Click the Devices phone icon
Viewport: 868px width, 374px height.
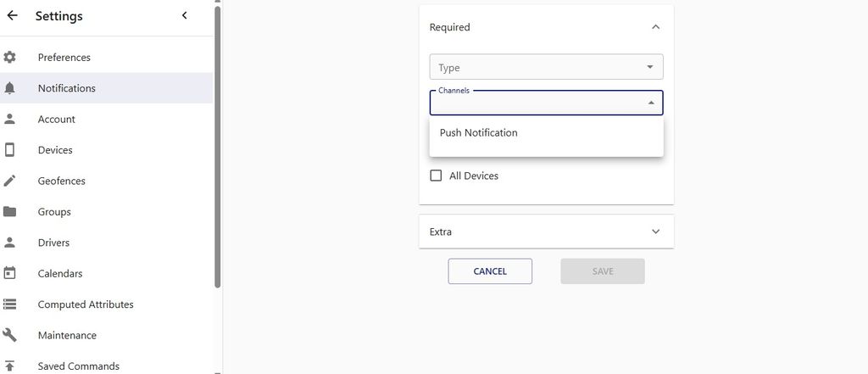click(10, 150)
